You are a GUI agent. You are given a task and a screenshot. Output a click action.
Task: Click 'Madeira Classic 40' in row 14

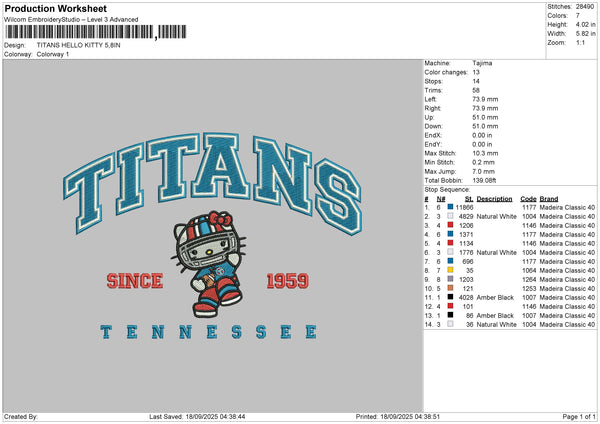click(x=567, y=325)
